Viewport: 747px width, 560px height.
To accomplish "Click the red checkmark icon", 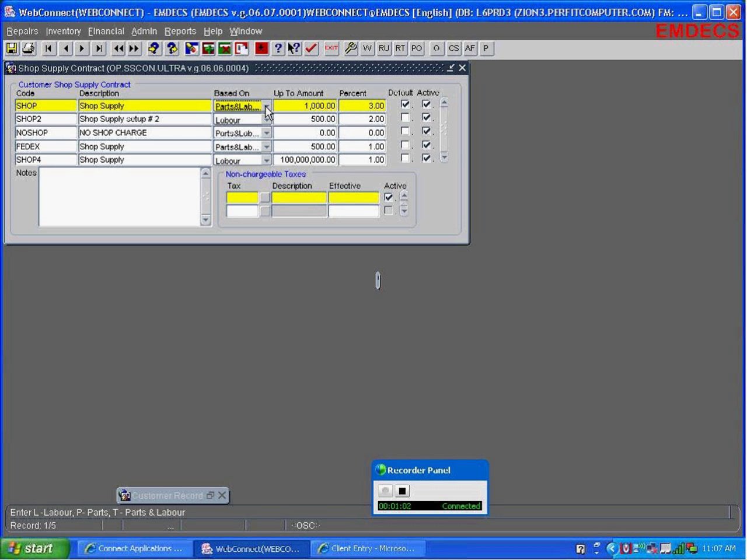I will (311, 48).
